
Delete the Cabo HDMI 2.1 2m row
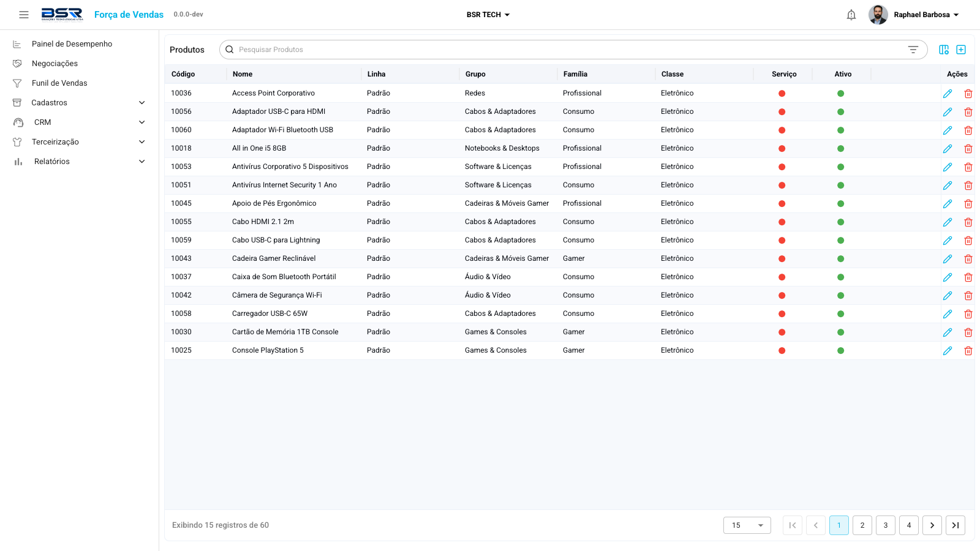[968, 222]
